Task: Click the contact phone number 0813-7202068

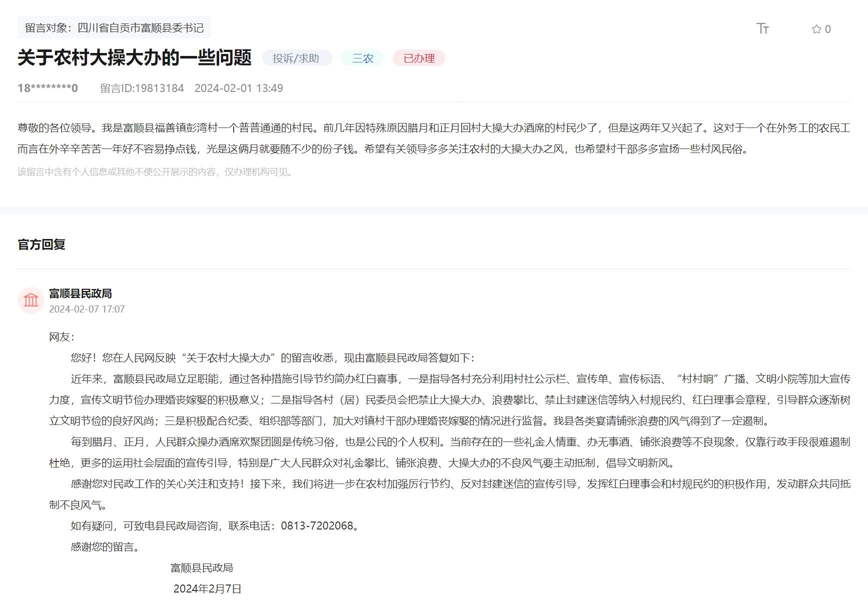Action: (317, 525)
